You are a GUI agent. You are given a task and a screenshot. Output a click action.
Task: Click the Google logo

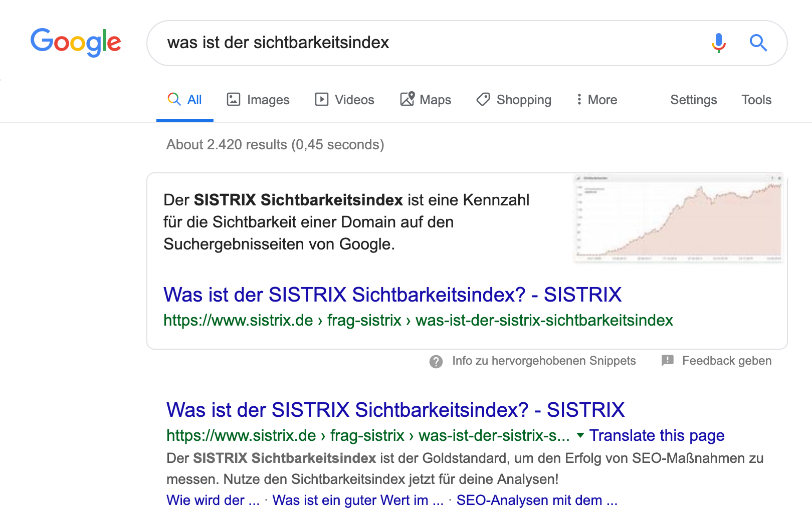[x=76, y=42]
